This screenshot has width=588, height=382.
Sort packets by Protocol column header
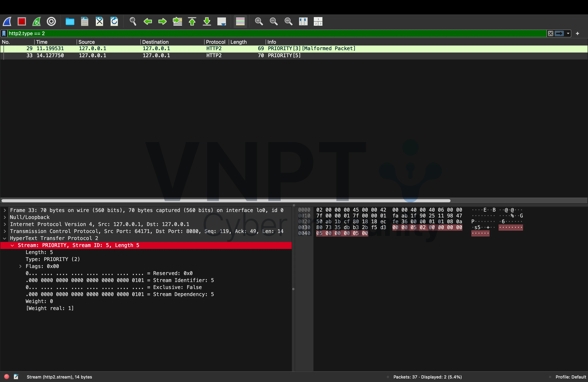coord(215,42)
